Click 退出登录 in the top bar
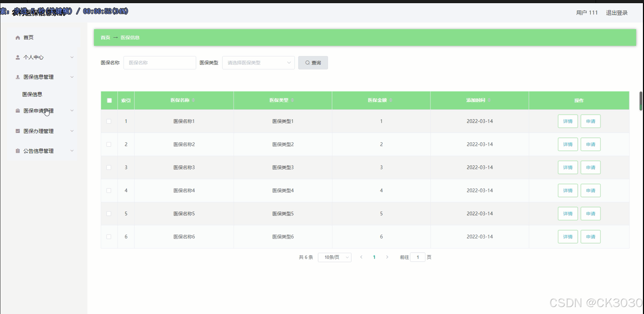 (x=616, y=13)
